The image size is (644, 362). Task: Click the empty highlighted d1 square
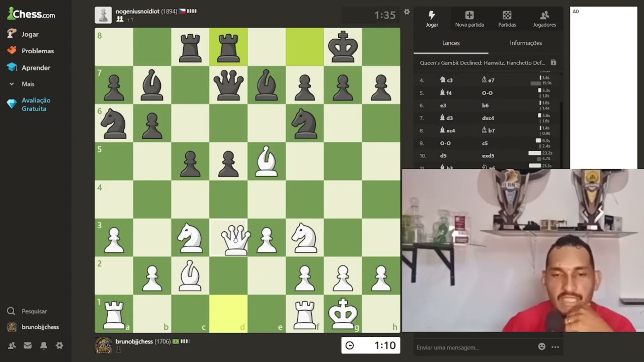pyautogui.click(x=228, y=314)
